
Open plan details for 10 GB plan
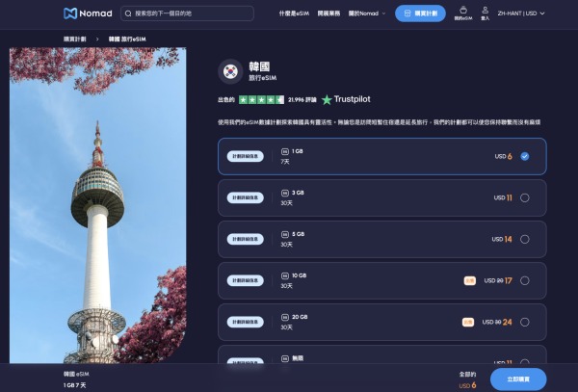(245, 280)
